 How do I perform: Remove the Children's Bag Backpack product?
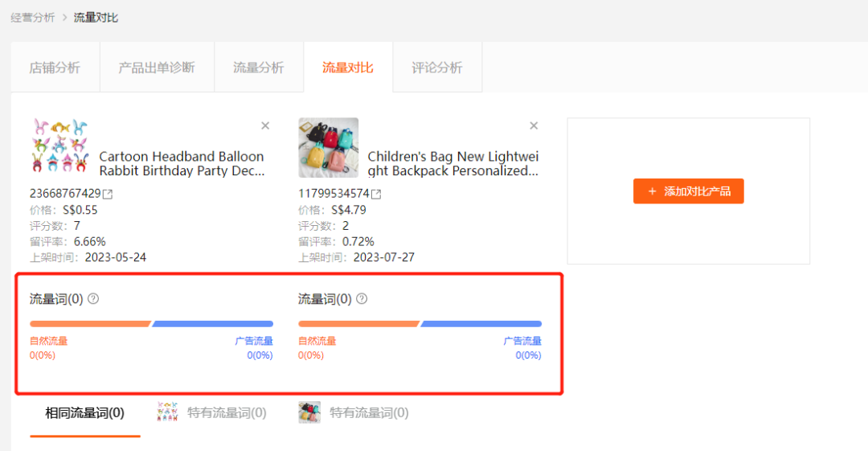point(534,125)
